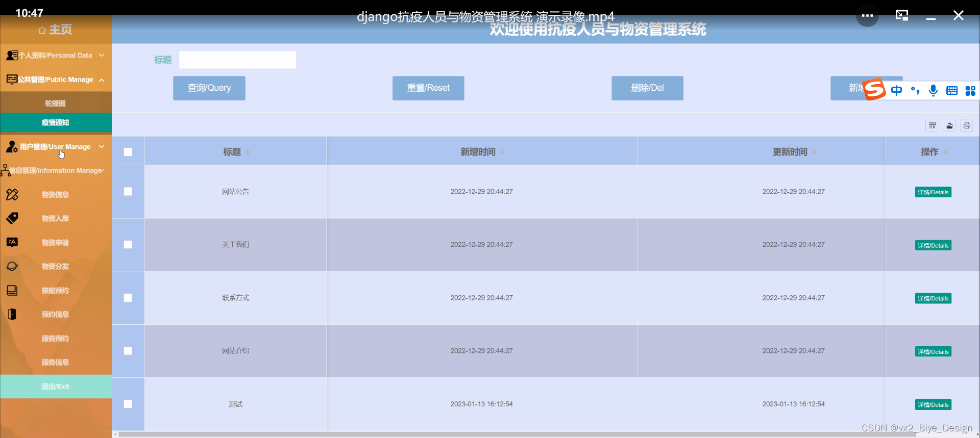
Task: Click the User Manage person-gear icon
Action: 12,147
